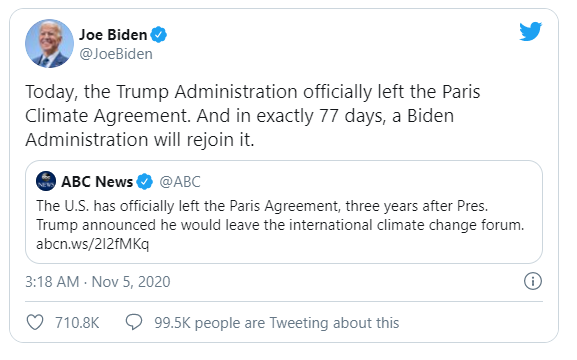Viewport: 577px width, 360px height.
Task: Like the tweet with the heart icon
Action: (x=35, y=322)
